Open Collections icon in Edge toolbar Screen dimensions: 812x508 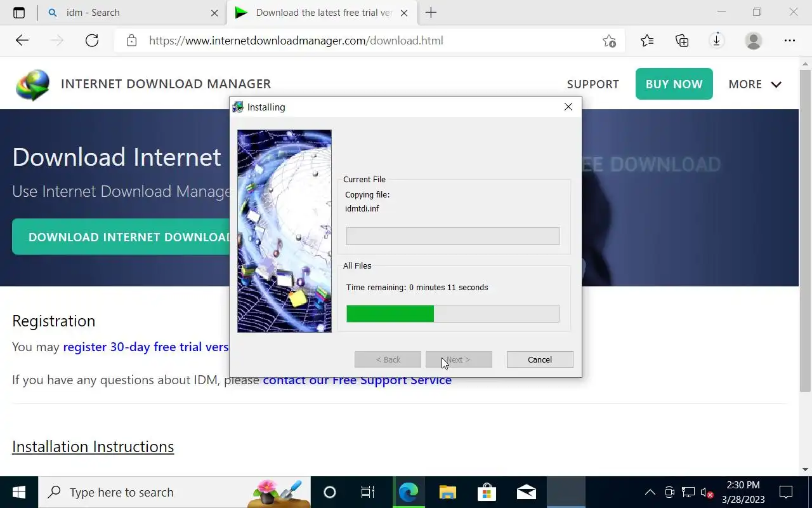click(x=682, y=41)
